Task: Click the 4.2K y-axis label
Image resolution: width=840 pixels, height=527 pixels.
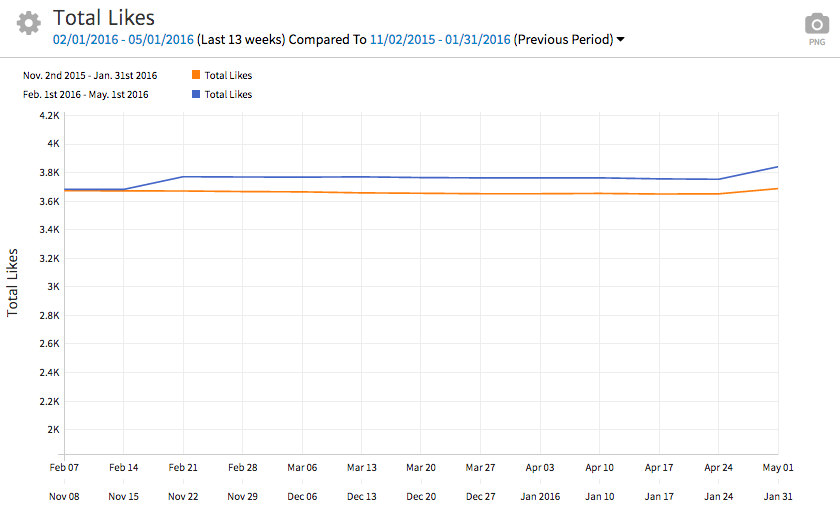Action: [x=48, y=115]
